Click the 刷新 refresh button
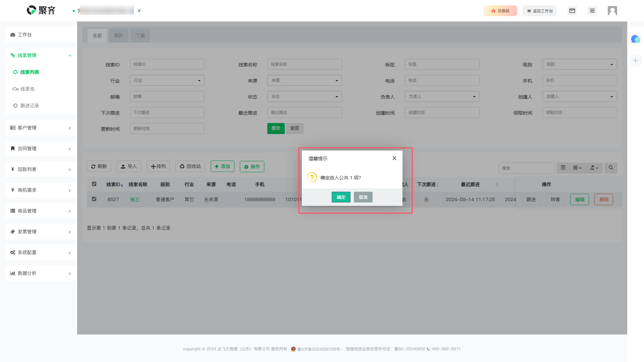The width and height of the screenshot is (644, 362). pyautogui.click(x=99, y=166)
